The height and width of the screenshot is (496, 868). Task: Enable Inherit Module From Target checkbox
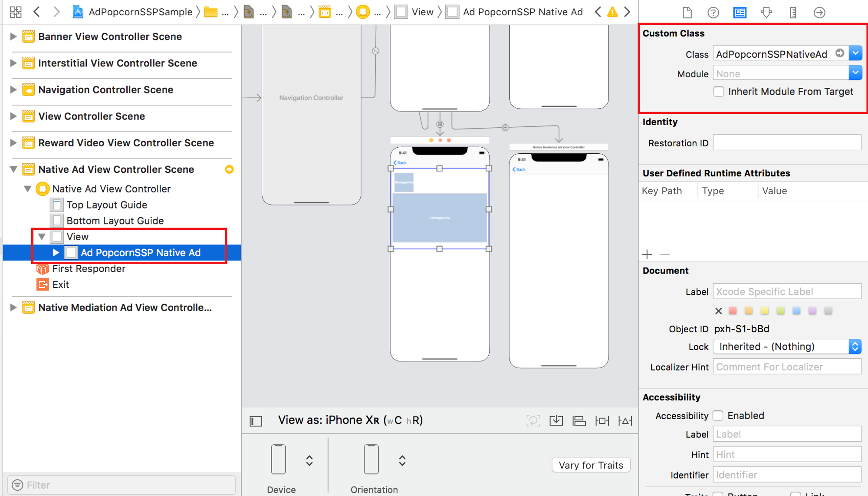coord(719,92)
